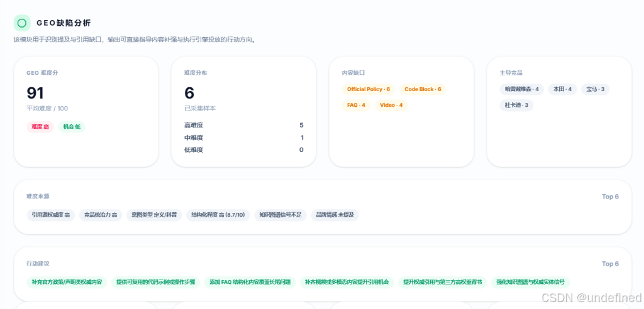Viewport: 644px width, 309px height.
Task: Click the sampled count 6 in 难度分布
Action: coord(189,93)
